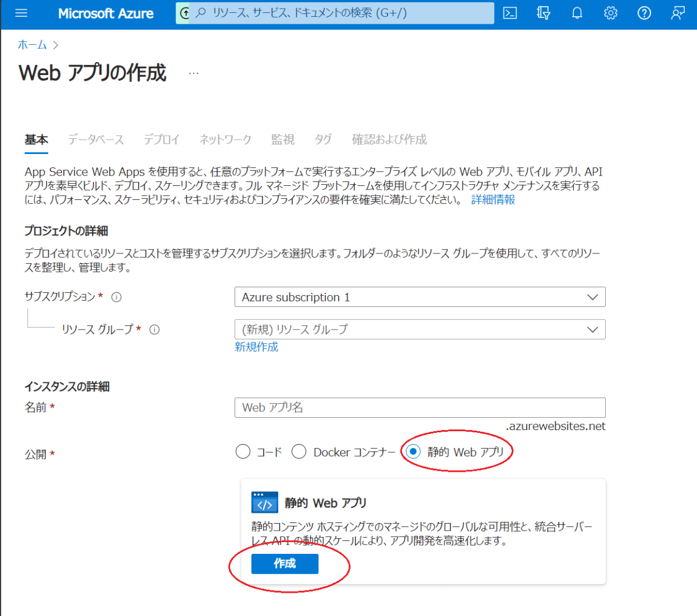Switch to the データベース tab
Screen dimensions: 697x616
click(96, 139)
